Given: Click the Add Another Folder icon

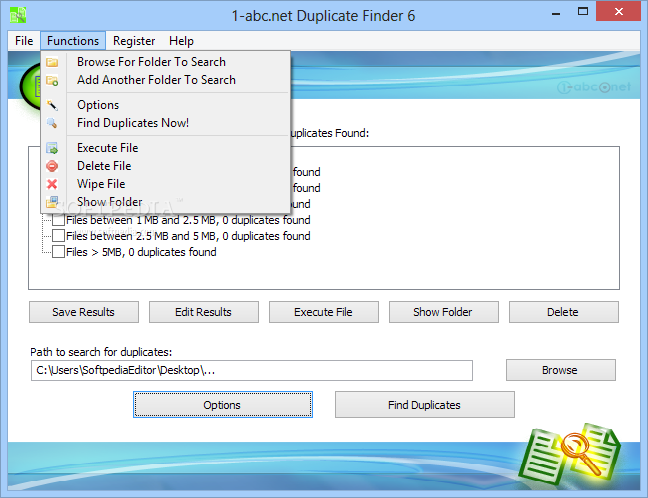Looking at the screenshot, I should tap(52, 80).
